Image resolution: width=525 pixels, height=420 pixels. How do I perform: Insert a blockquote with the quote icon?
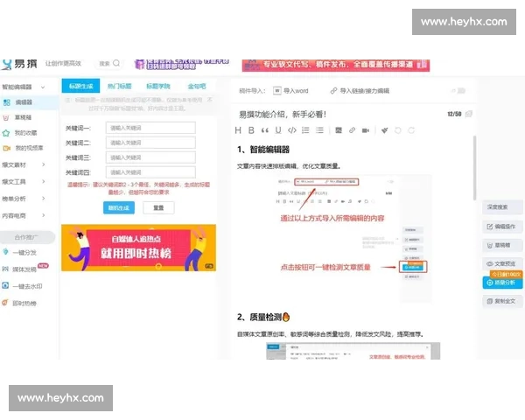pos(265,130)
